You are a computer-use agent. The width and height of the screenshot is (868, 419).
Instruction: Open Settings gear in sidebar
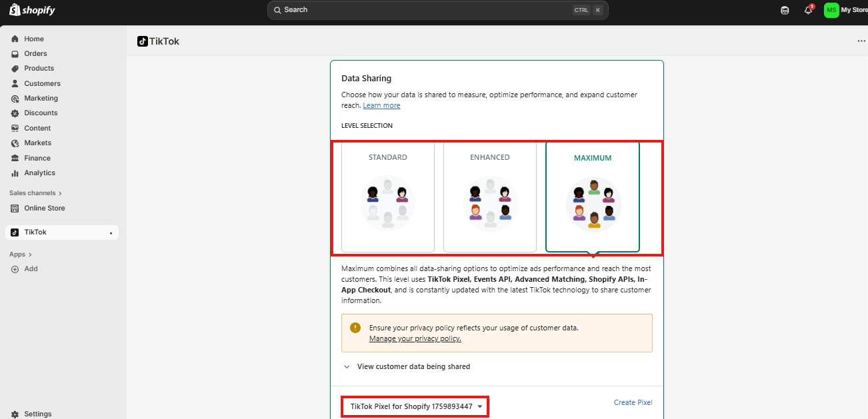[x=15, y=414]
